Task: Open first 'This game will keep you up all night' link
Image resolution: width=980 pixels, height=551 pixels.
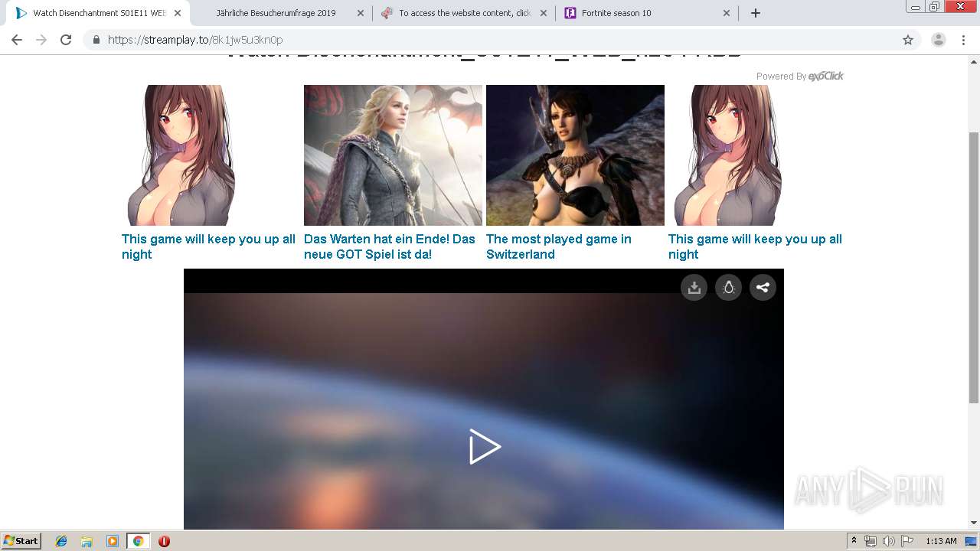Action: tap(208, 246)
